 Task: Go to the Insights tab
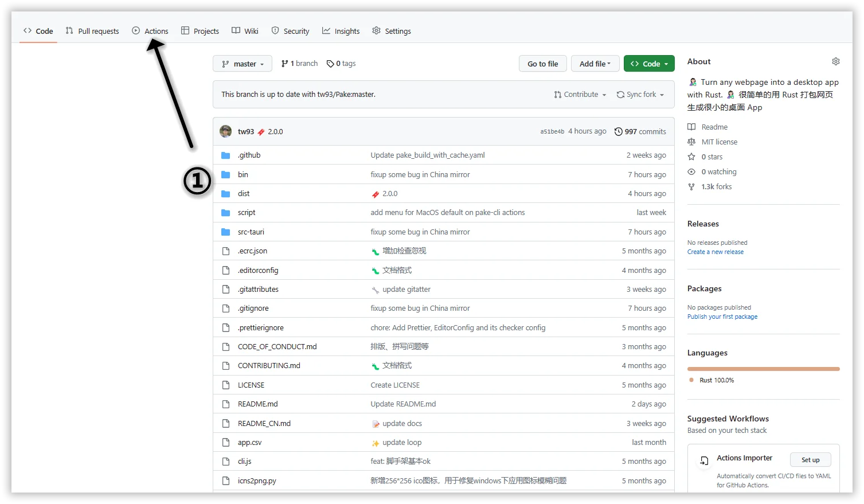[341, 31]
